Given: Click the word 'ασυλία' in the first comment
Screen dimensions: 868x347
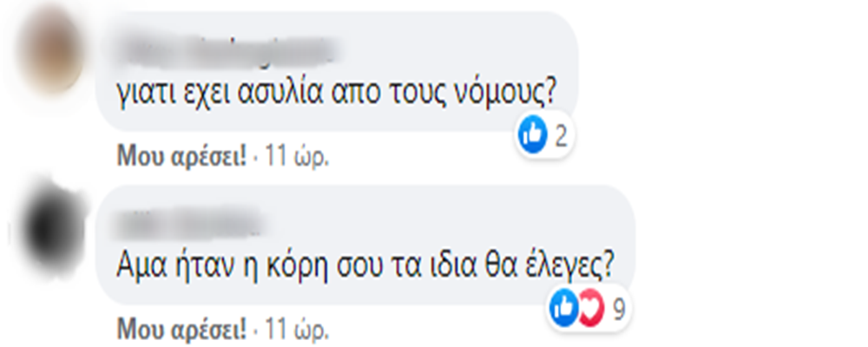Looking at the screenshot, I should [279, 95].
